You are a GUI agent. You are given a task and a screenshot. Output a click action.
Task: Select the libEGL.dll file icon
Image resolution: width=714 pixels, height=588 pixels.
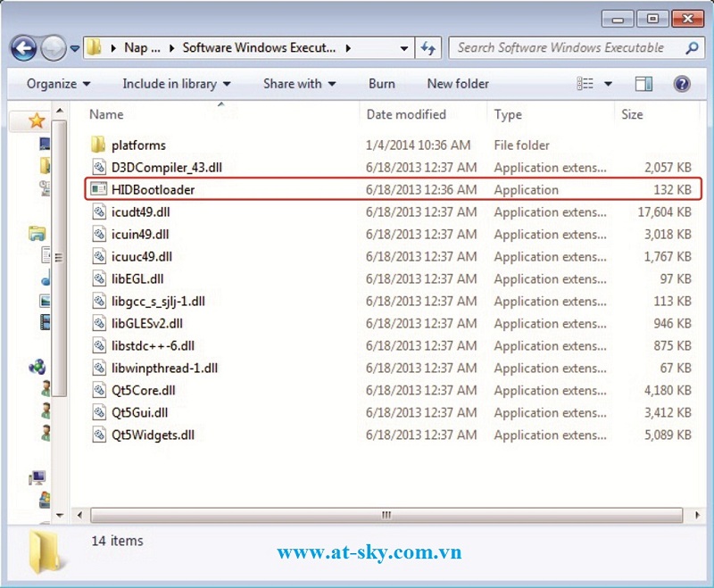[99, 278]
